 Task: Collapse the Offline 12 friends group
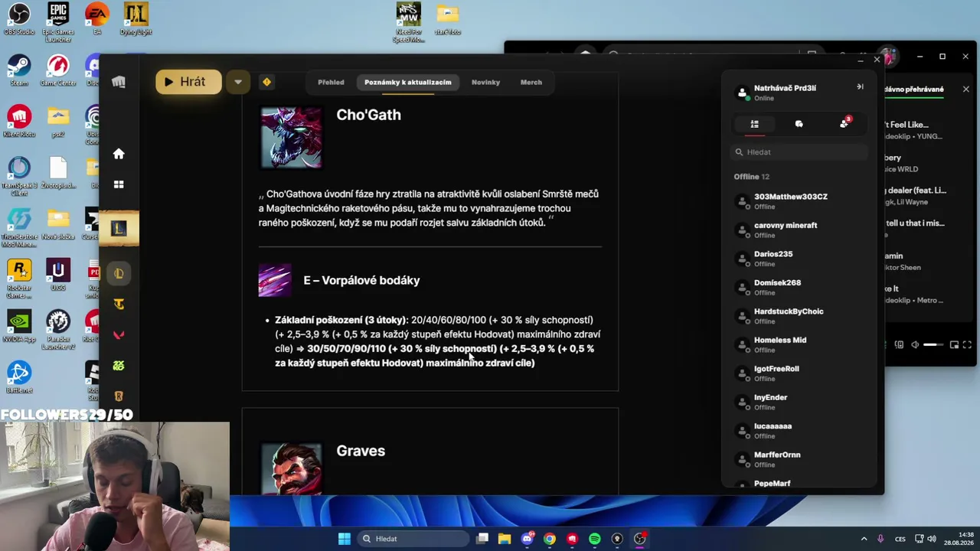pos(751,177)
